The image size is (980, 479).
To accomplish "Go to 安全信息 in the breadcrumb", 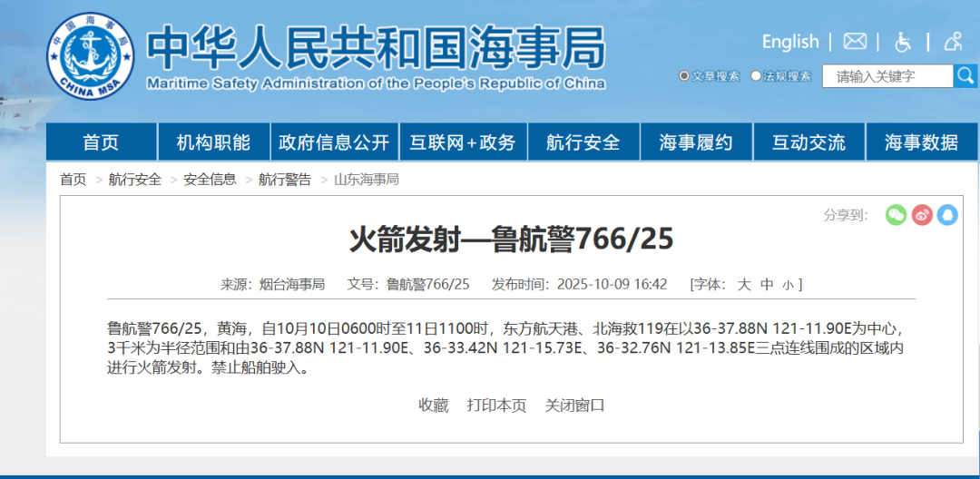I will tap(210, 180).
